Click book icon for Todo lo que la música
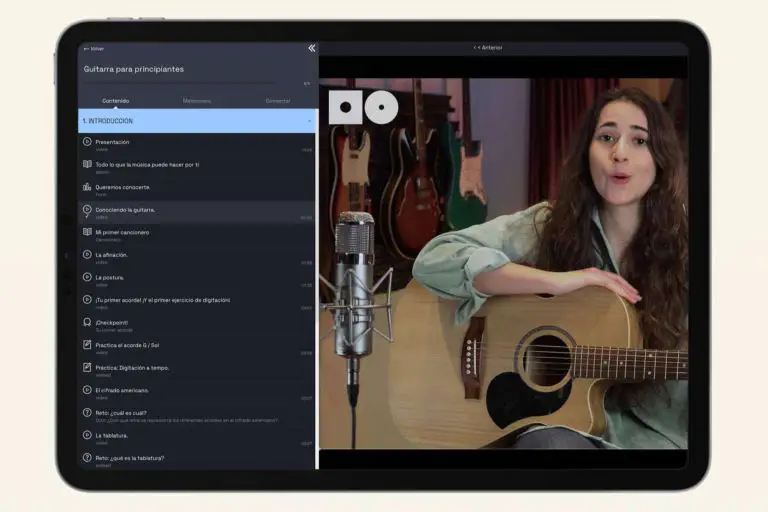The height and width of the screenshot is (512, 768). pyautogui.click(x=87, y=165)
